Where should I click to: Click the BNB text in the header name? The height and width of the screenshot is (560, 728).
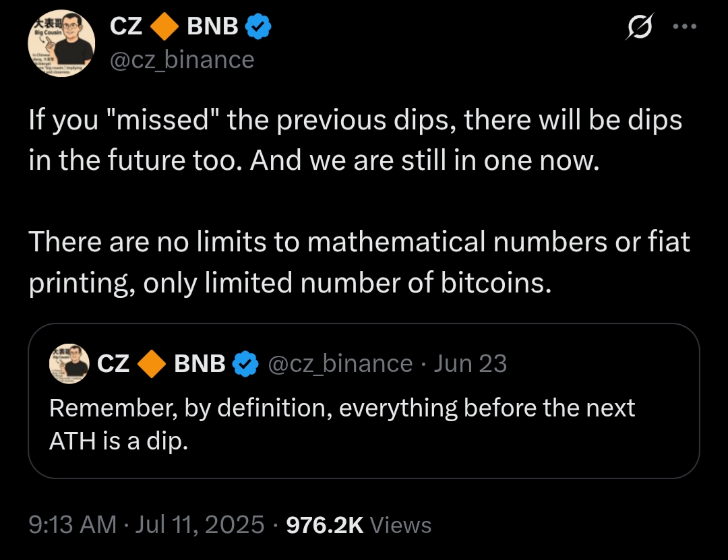coord(212,26)
